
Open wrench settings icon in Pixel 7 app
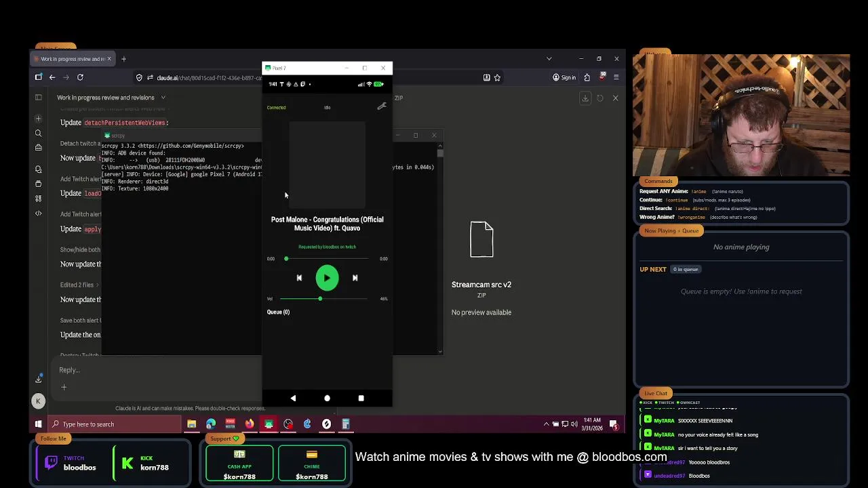382,106
